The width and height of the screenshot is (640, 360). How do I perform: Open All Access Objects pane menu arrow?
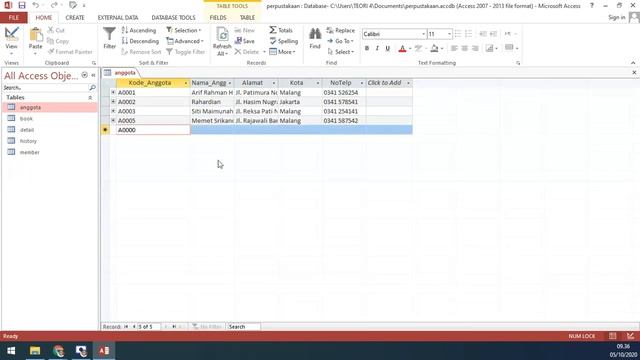[x=84, y=76]
